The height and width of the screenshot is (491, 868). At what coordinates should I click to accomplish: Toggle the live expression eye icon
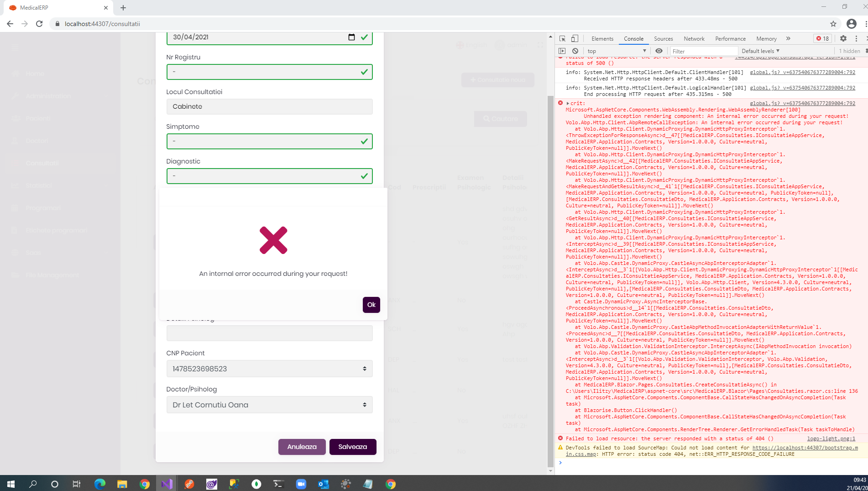(x=659, y=51)
